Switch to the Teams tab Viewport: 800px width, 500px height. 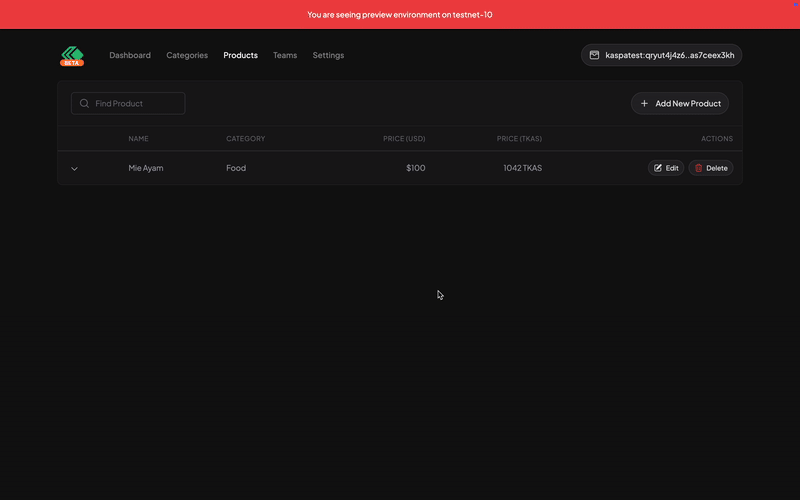(x=285, y=55)
